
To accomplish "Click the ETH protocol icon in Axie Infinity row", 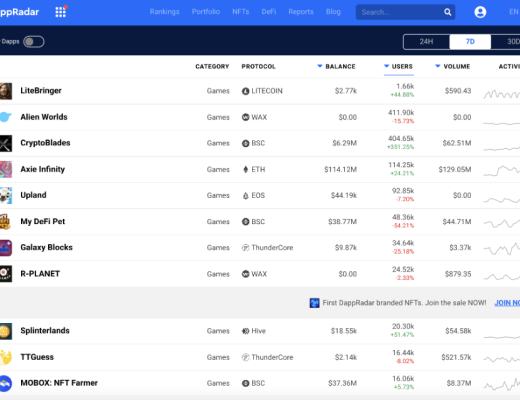I will click(245, 169).
